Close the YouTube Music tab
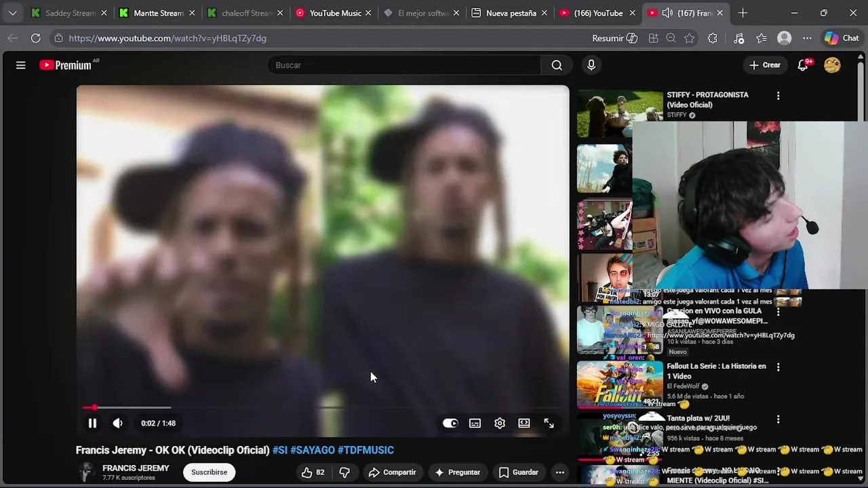 [x=368, y=13]
